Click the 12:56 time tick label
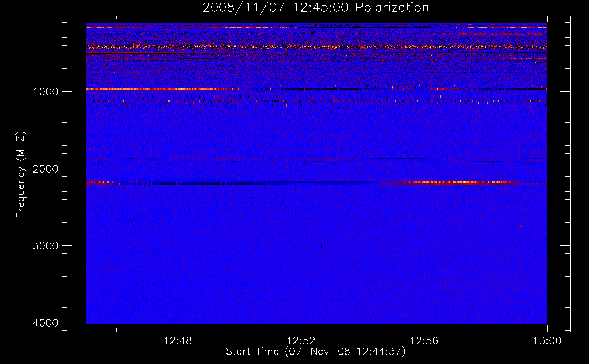The height and width of the screenshot is (364, 589). (x=424, y=341)
